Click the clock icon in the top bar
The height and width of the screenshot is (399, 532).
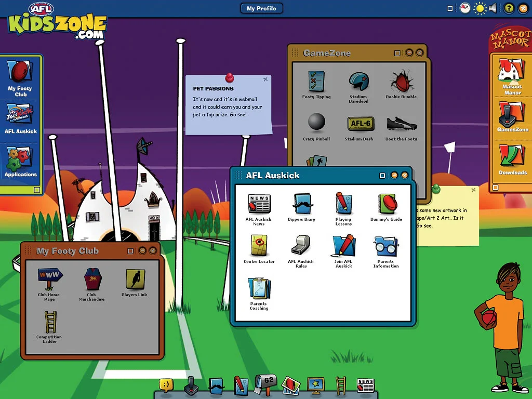click(x=465, y=8)
